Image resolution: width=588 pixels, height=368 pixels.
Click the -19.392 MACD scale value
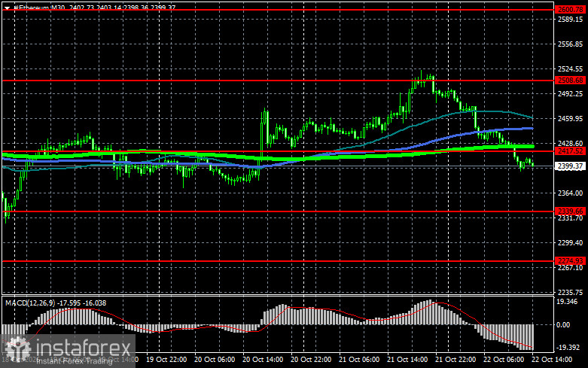tap(568, 348)
